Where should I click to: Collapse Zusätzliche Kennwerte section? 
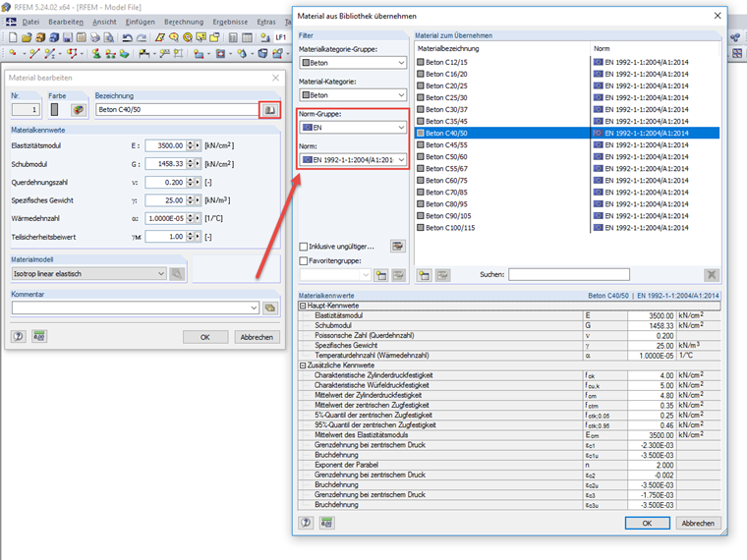coord(303,365)
